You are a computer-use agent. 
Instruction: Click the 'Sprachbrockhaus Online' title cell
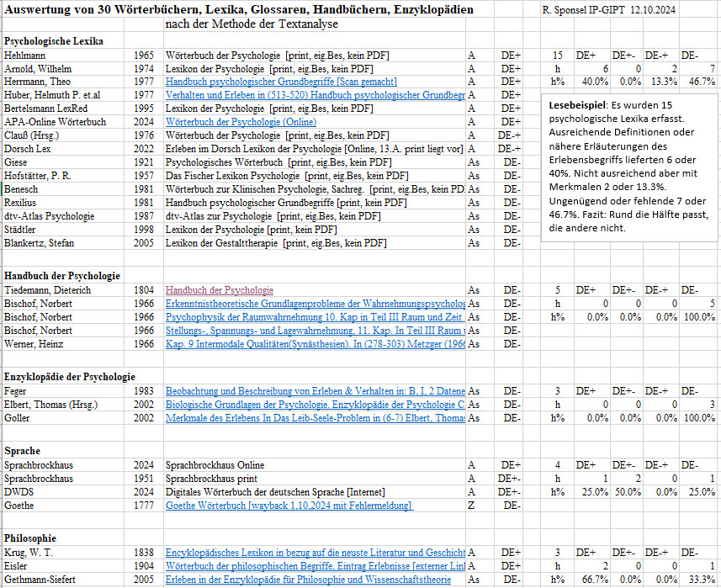215,465
